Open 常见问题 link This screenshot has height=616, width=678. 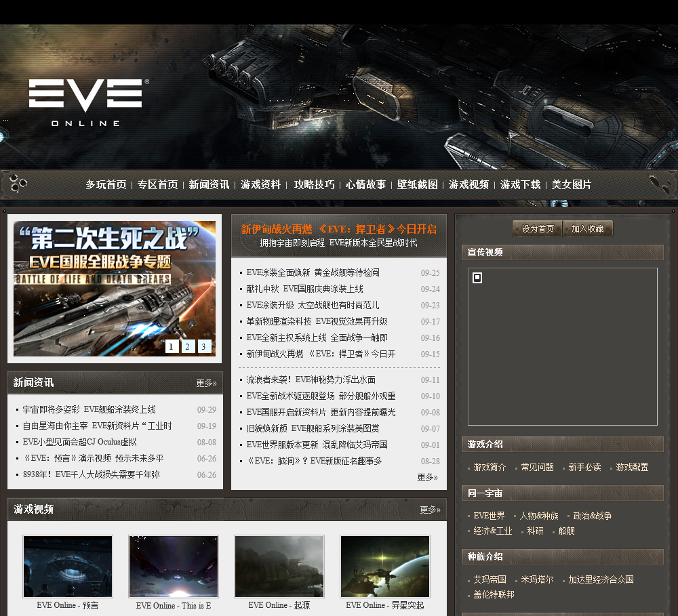537,468
